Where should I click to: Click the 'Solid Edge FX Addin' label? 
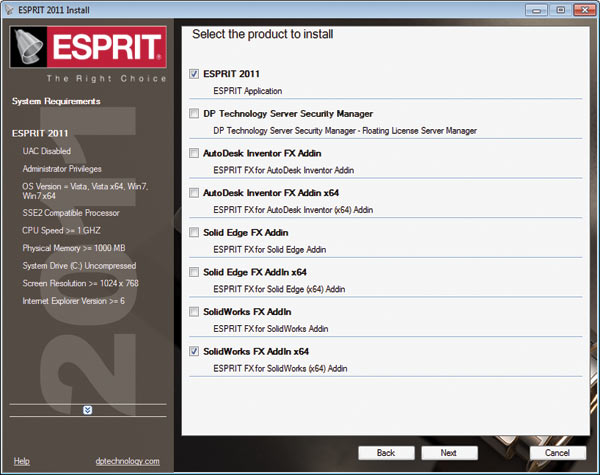pos(246,232)
